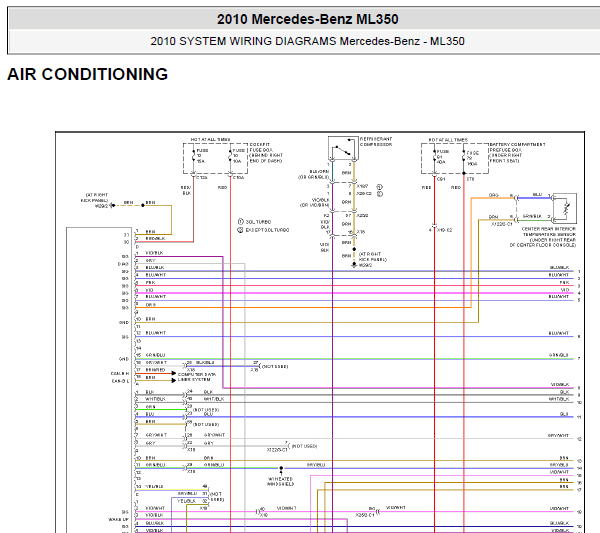Click the "WAKE UP" pin label
The height and width of the screenshot is (533, 600).
(118, 519)
